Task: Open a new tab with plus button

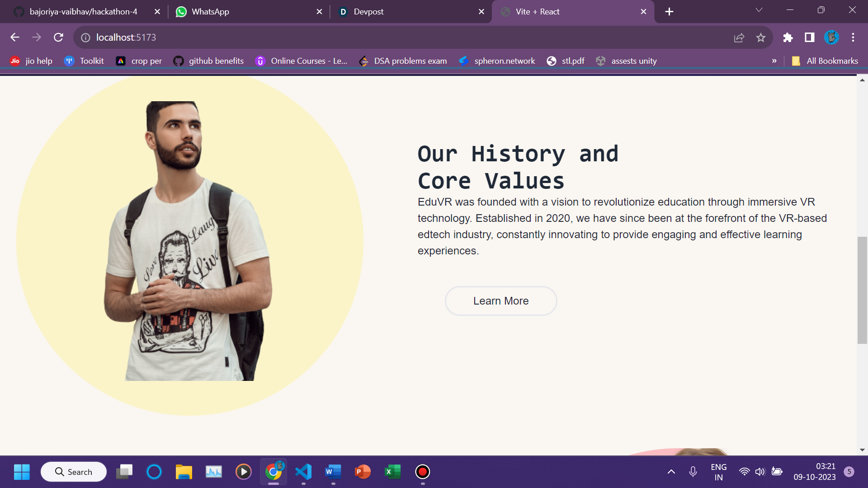Action: coord(670,12)
